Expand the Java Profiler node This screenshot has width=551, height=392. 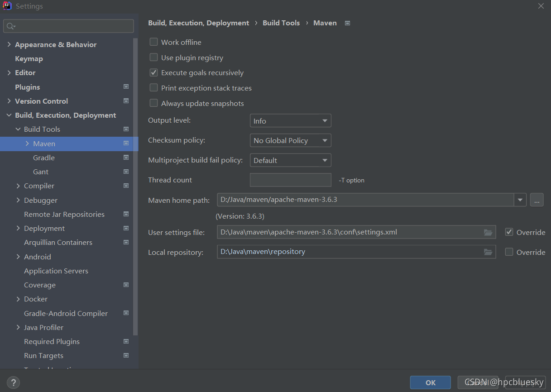point(18,327)
